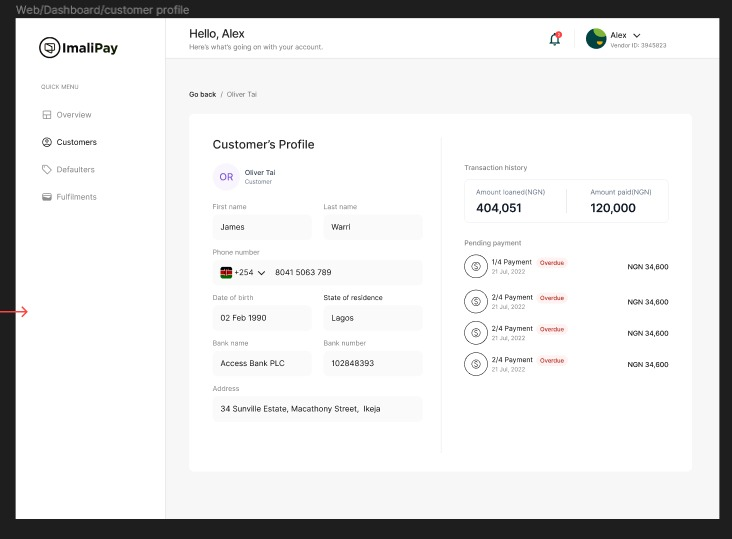Click the State of residence field Lagos
Image resolution: width=732 pixels, height=539 pixels.
[373, 318]
